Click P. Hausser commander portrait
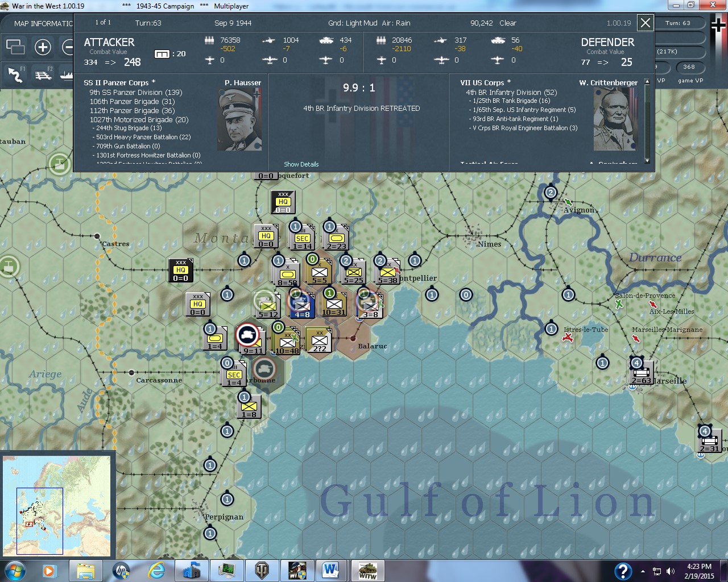 (240, 119)
